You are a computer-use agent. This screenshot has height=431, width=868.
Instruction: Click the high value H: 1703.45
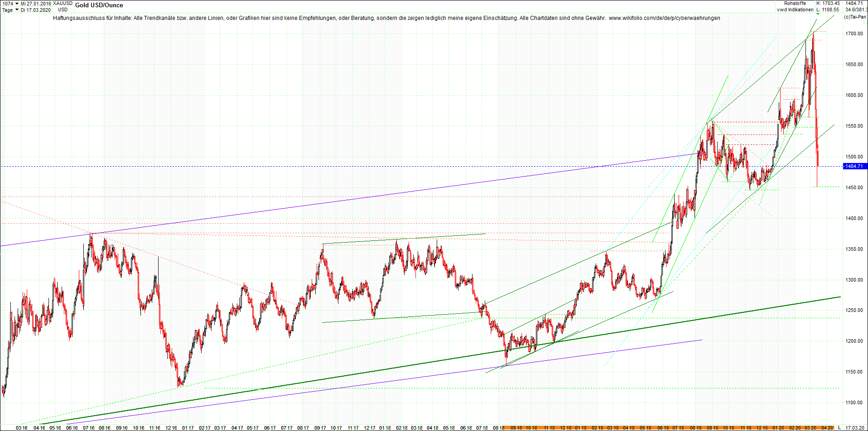[x=828, y=4]
